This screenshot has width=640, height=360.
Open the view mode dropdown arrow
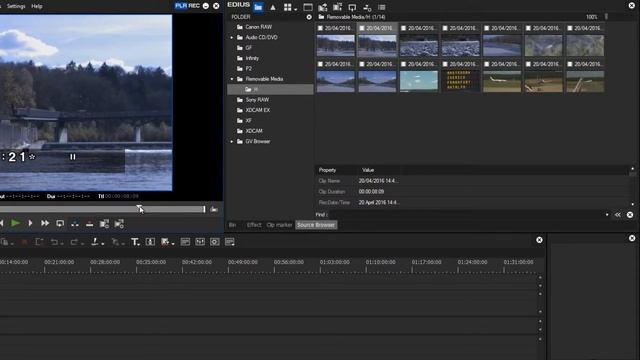tap(295, 9)
